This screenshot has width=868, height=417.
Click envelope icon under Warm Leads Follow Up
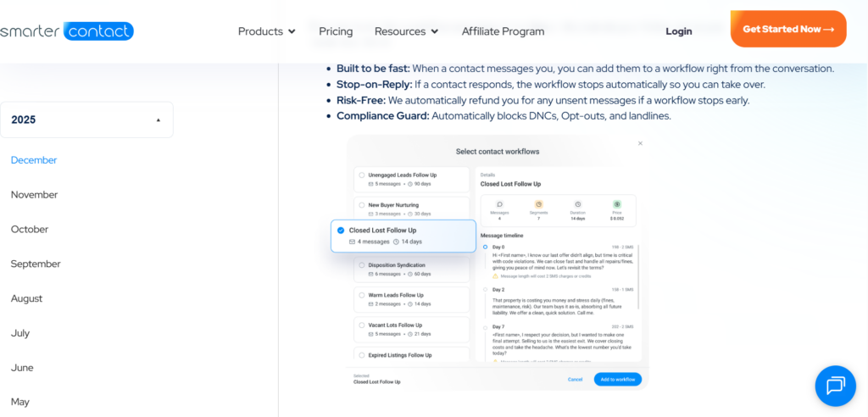point(371,304)
